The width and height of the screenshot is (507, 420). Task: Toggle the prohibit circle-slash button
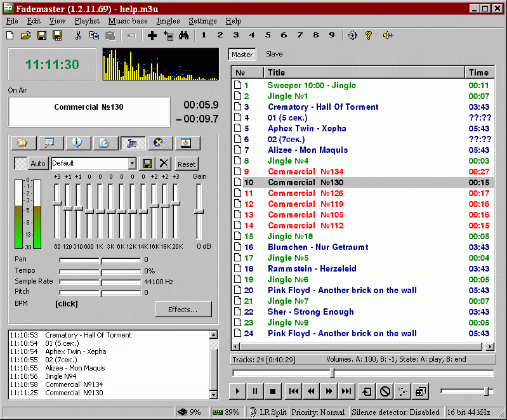pos(385,391)
